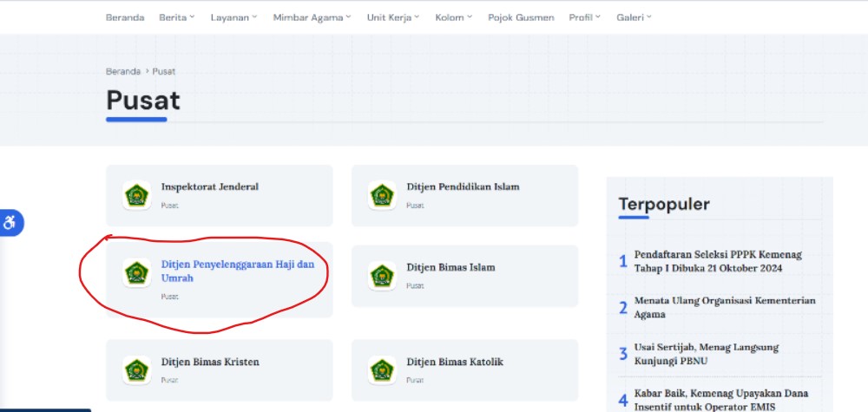Image resolution: width=868 pixels, height=412 pixels.
Task: Expand the Unit Kerja dropdown menu
Action: (393, 17)
